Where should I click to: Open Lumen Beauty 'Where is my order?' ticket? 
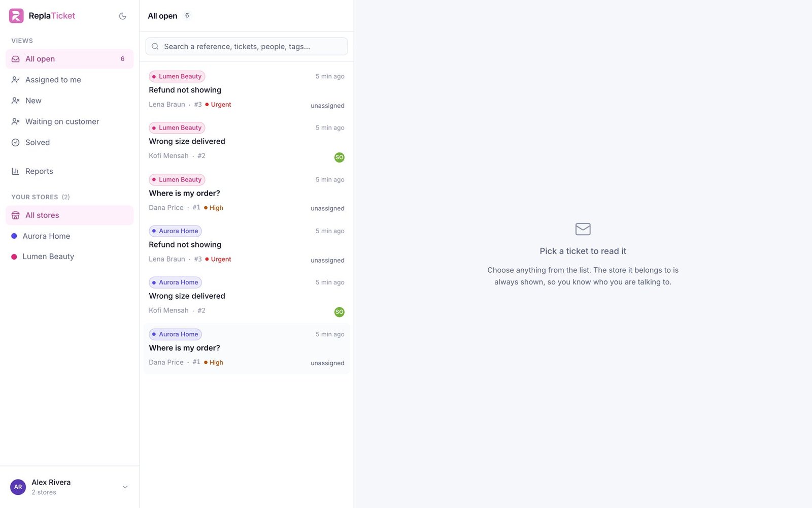pyautogui.click(x=247, y=194)
